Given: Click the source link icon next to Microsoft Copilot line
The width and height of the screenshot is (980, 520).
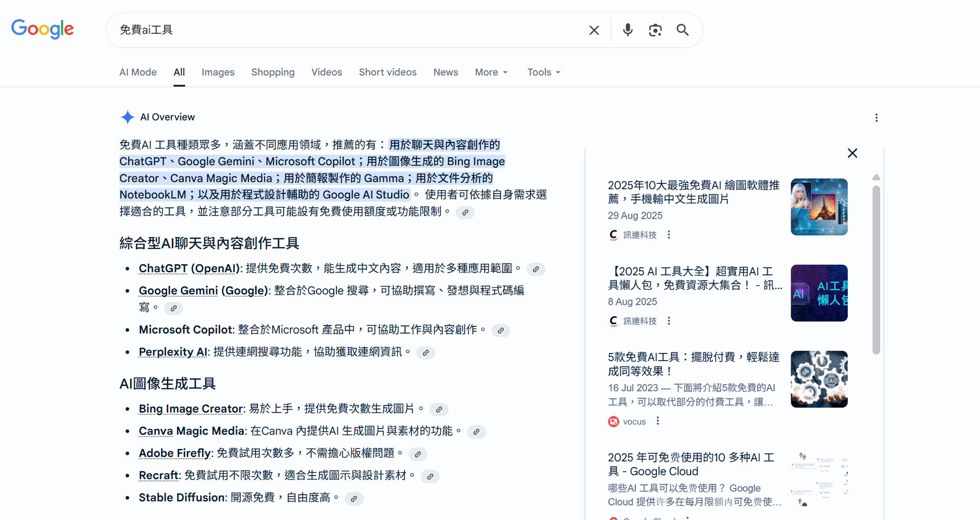Looking at the screenshot, I should pyautogui.click(x=501, y=330).
